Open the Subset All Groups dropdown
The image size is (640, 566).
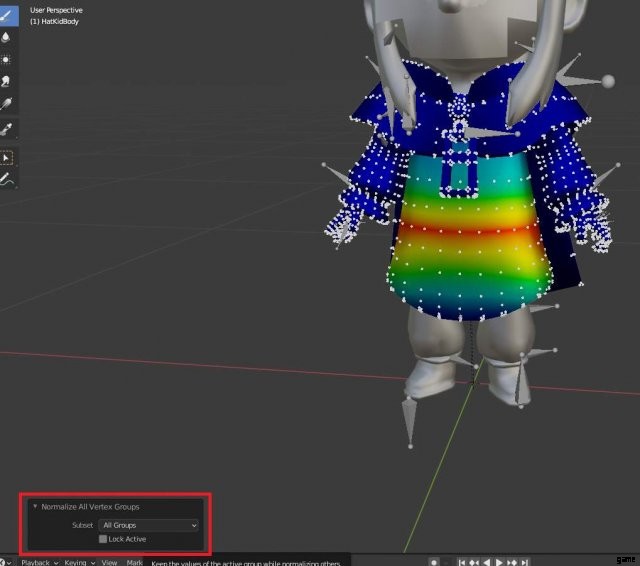click(149, 525)
